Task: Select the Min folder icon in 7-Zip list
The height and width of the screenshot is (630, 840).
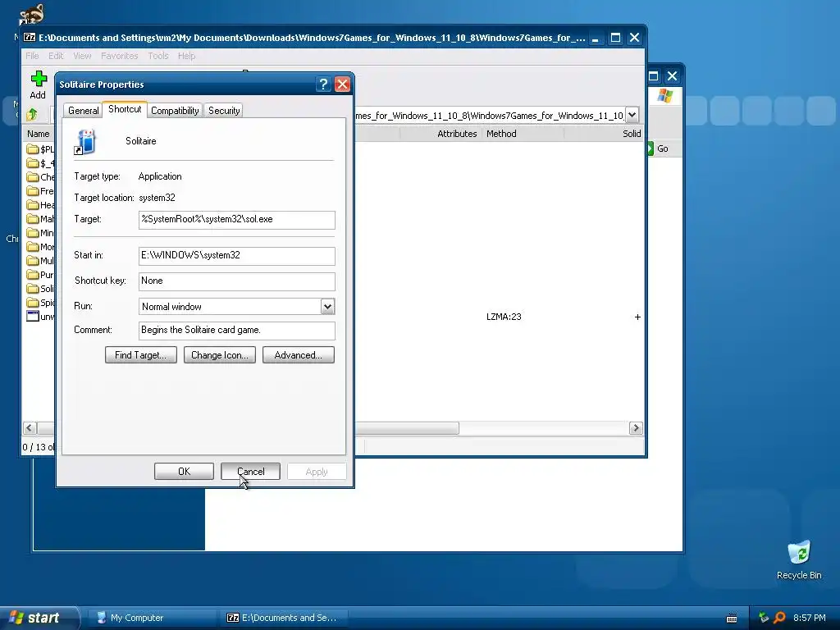Action: [33, 232]
